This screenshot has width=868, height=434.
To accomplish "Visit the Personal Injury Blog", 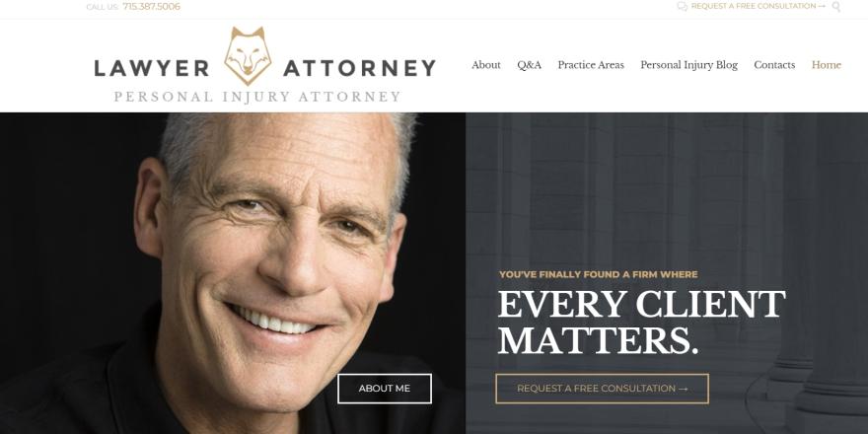I will coord(688,65).
